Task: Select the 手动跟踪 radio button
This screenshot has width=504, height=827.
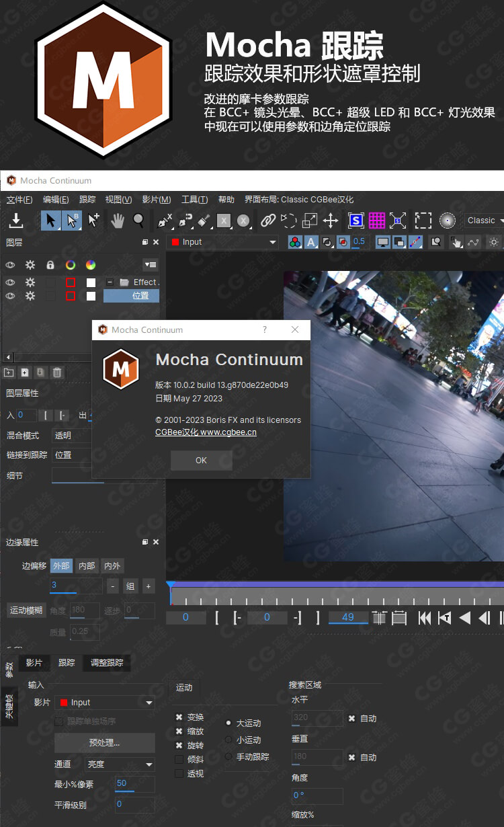Action: tap(228, 756)
